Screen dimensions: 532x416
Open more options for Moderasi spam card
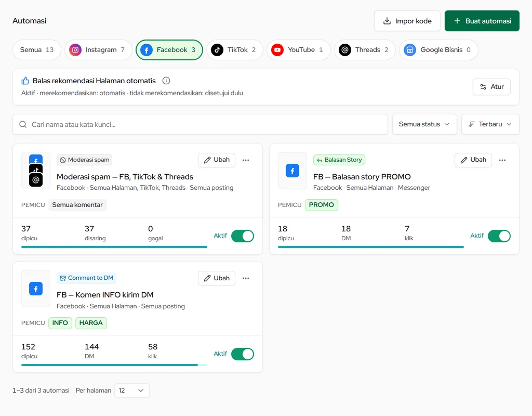coord(246,160)
